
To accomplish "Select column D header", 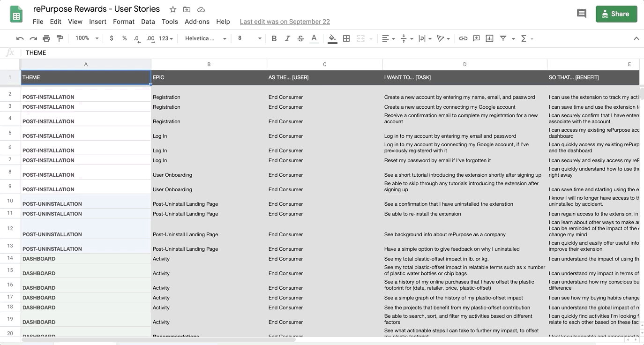I will (x=465, y=64).
